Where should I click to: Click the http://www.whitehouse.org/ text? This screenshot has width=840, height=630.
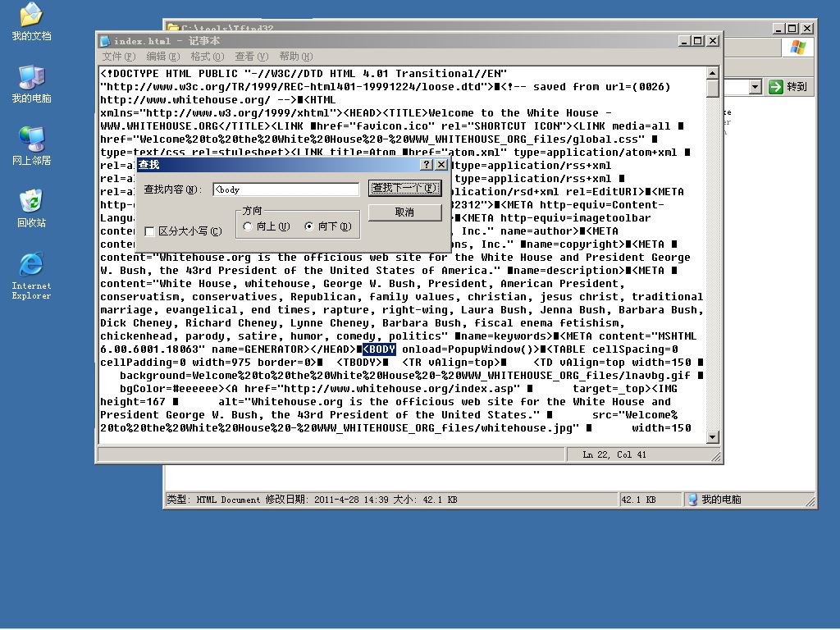coord(185,99)
